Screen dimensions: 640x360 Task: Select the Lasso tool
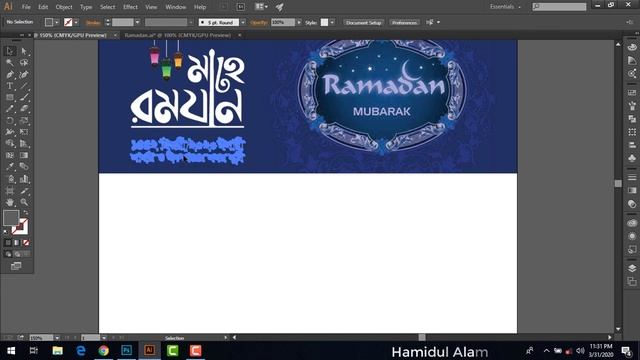pyautogui.click(x=24, y=62)
